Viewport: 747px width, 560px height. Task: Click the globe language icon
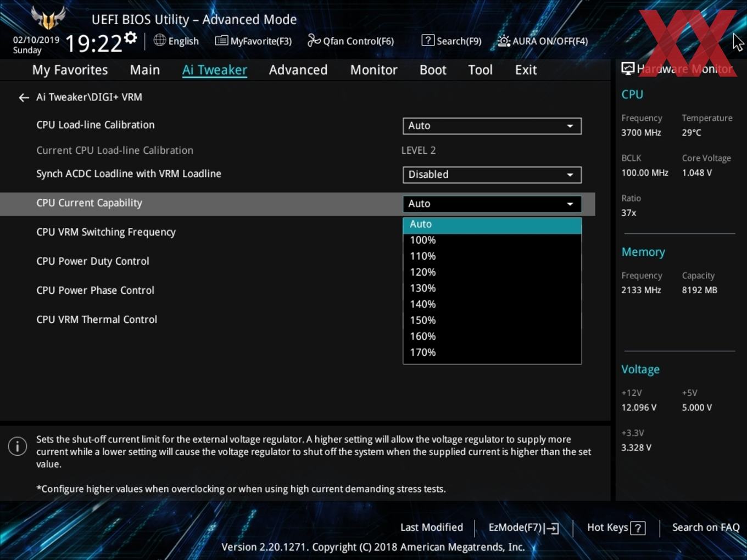[x=159, y=40]
